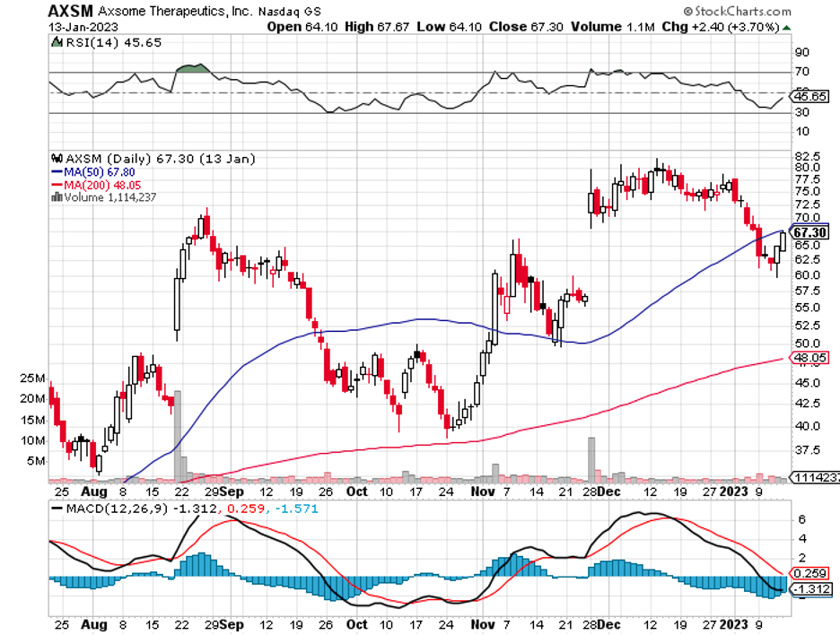
Task: Click the 'High 67.67' value
Action: click(377, 27)
